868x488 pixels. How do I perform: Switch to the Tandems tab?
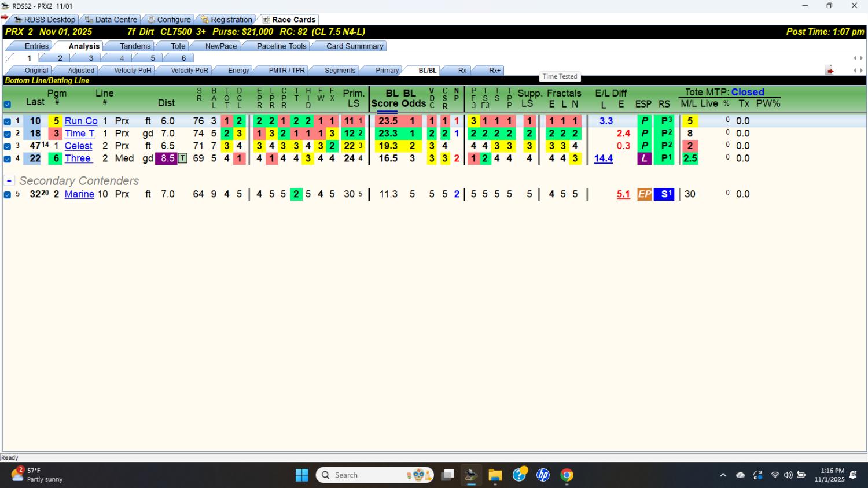coord(135,46)
